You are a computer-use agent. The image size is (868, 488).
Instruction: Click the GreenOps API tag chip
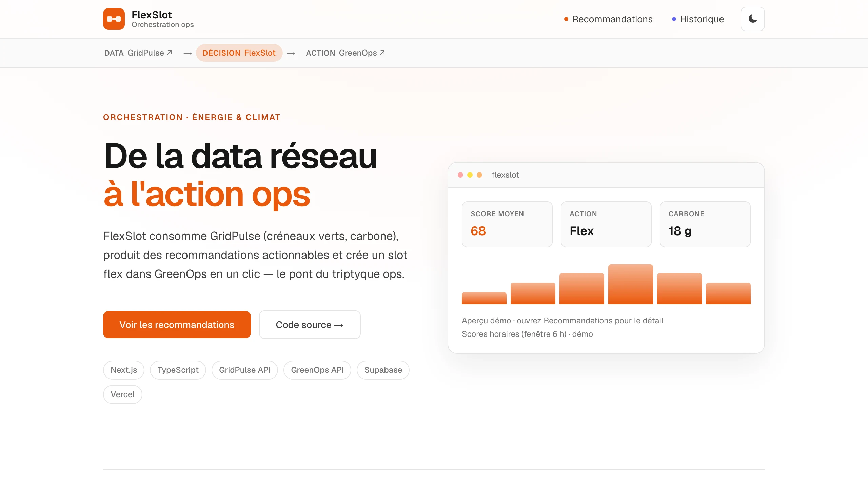click(x=317, y=370)
